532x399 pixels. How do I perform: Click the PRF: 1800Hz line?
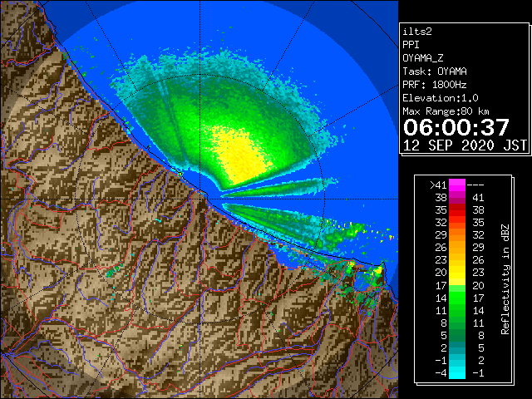[435, 85]
